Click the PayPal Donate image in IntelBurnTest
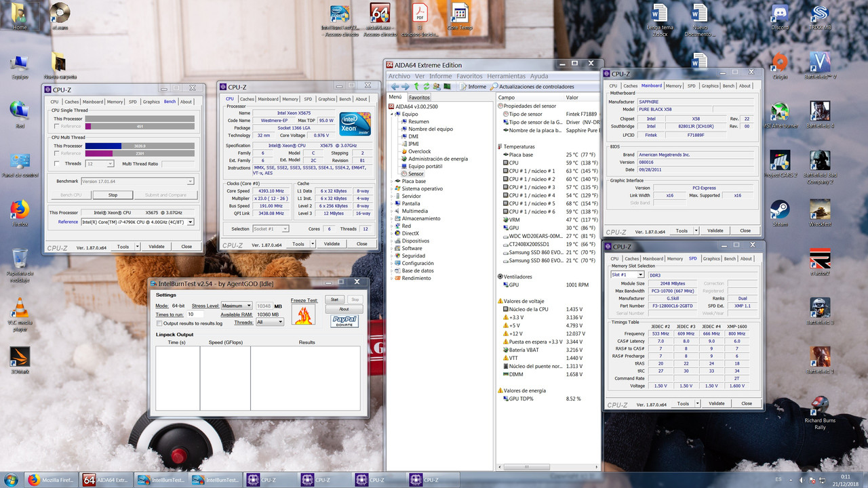Image resolution: width=868 pixels, height=488 pixels. click(x=344, y=321)
